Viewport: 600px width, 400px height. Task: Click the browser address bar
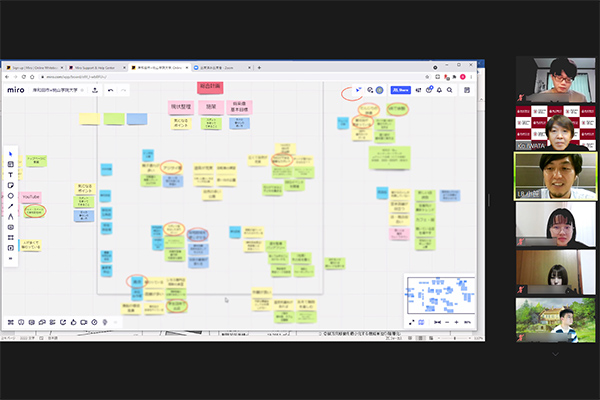[233, 77]
